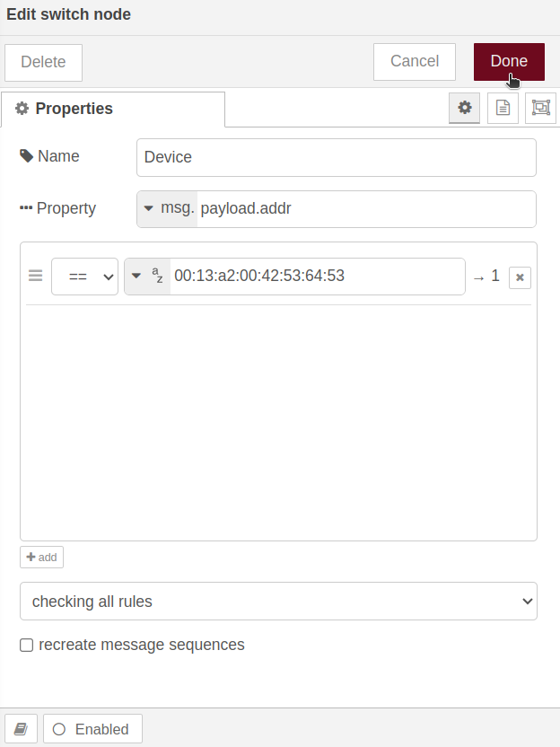Open node description document icon tab
The width and height of the screenshot is (560, 747).
503,108
